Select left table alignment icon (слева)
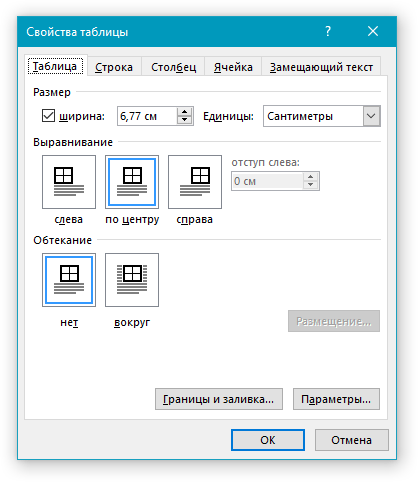Viewport: 418px width, 482px height. tap(69, 182)
